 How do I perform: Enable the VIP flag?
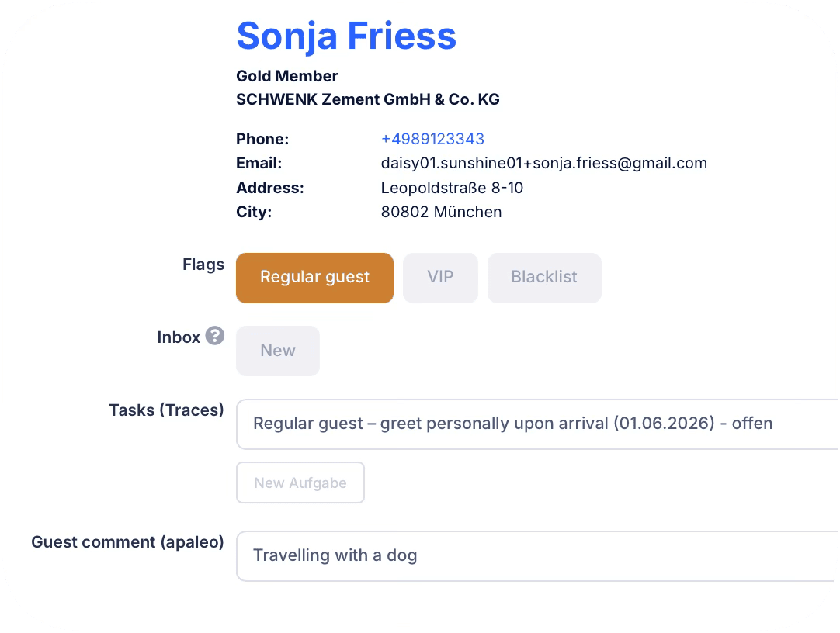click(440, 278)
